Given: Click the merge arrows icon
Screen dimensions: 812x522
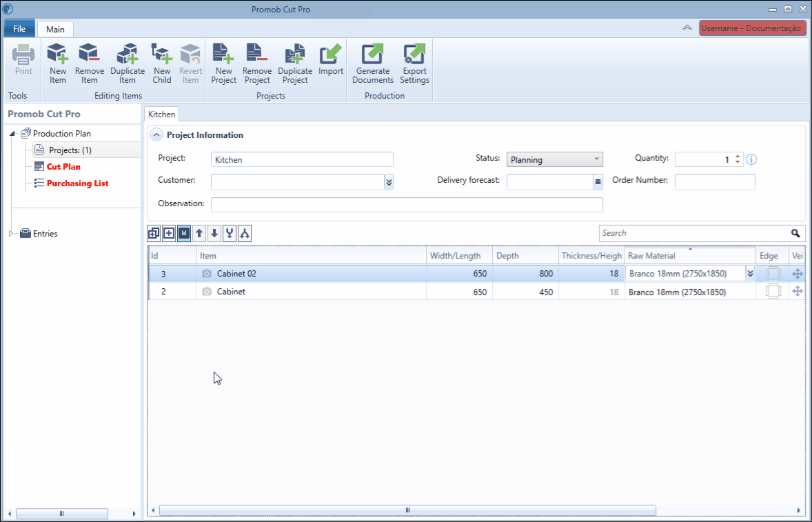Looking at the screenshot, I should click(230, 234).
